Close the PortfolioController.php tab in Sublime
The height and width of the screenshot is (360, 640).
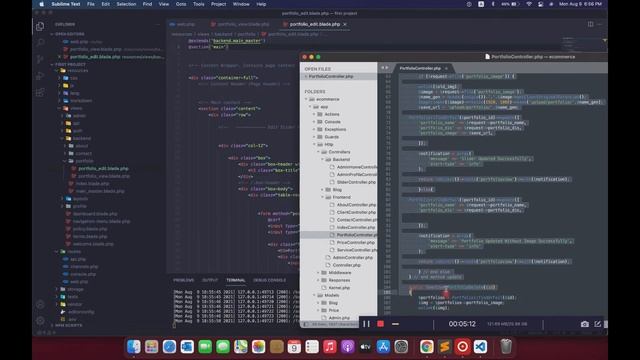446,68
